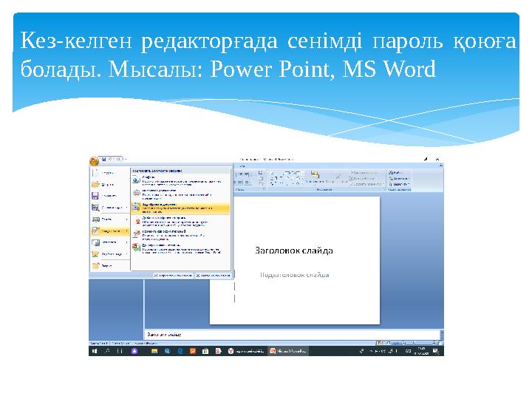
Task: Click the Encrypt Document lock icon
Action: pyautogui.click(x=136, y=207)
